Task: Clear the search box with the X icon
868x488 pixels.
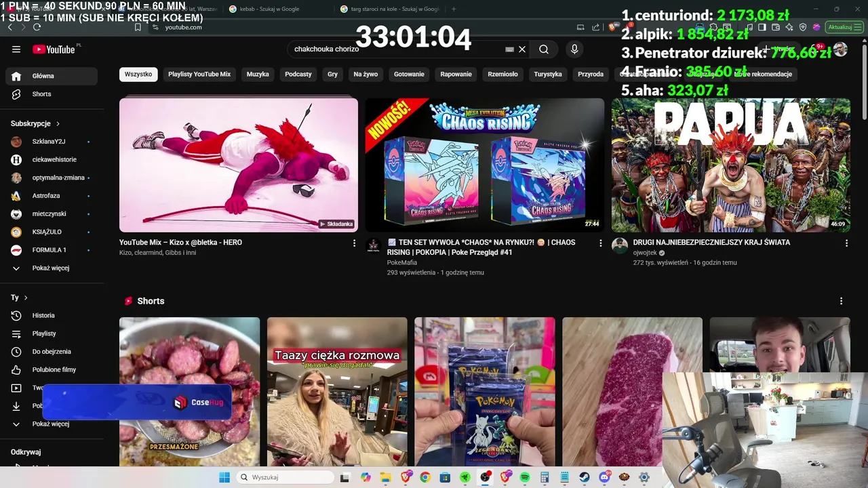Action: (x=522, y=49)
